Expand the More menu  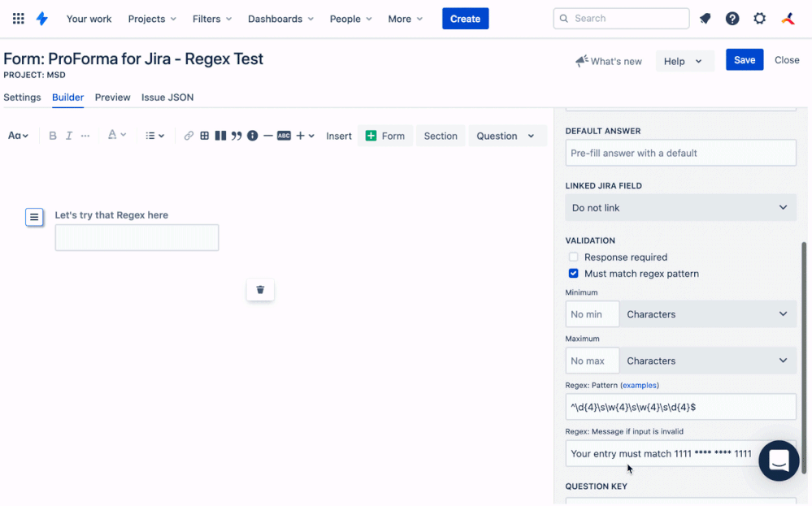(406, 19)
